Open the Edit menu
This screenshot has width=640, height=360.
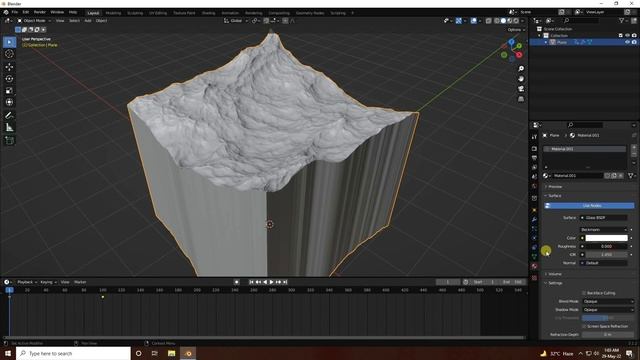[x=26, y=12]
